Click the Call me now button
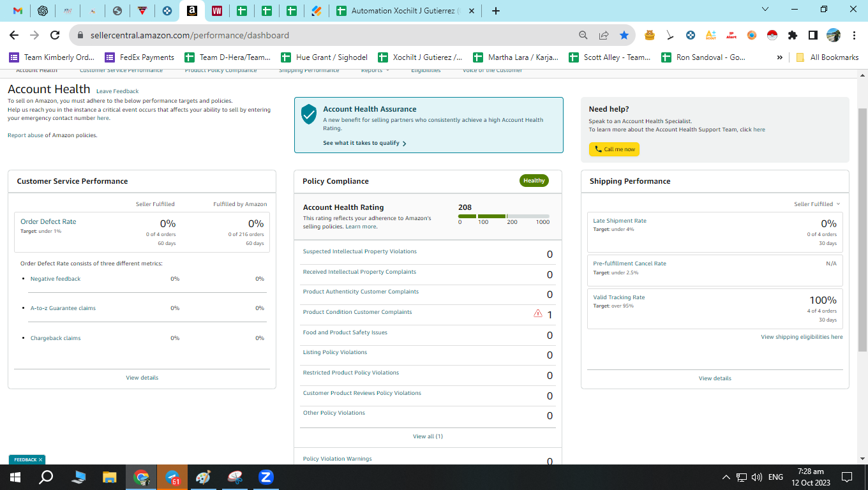 [614, 149]
